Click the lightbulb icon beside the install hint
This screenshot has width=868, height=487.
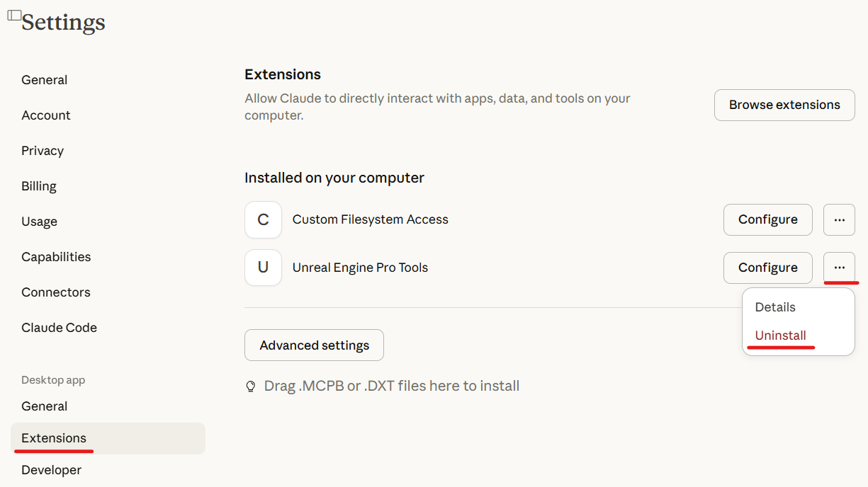pyautogui.click(x=251, y=386)
